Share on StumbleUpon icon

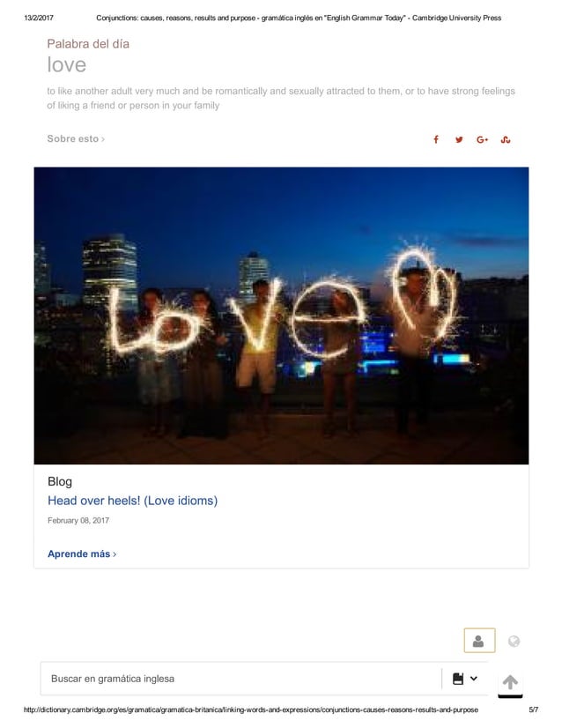(x=506, y=139)
